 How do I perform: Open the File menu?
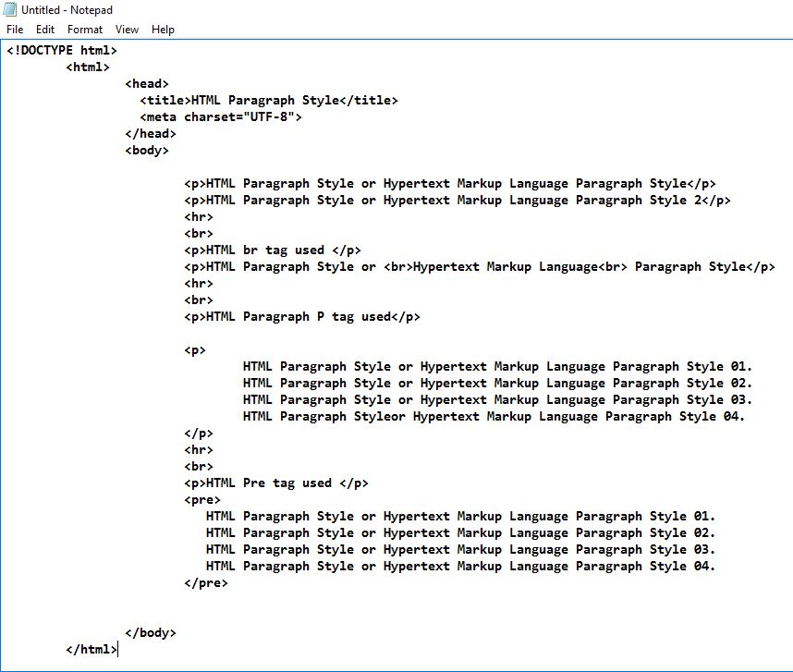tap(15, 29)
